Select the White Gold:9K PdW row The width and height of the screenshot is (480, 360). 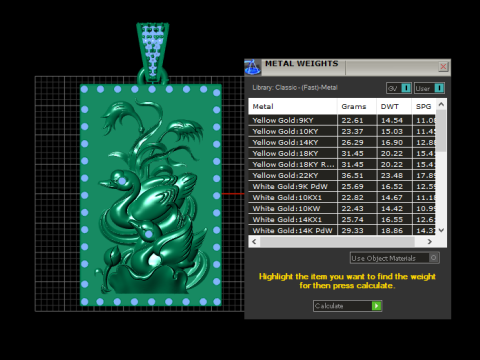(x=342, y=186)
